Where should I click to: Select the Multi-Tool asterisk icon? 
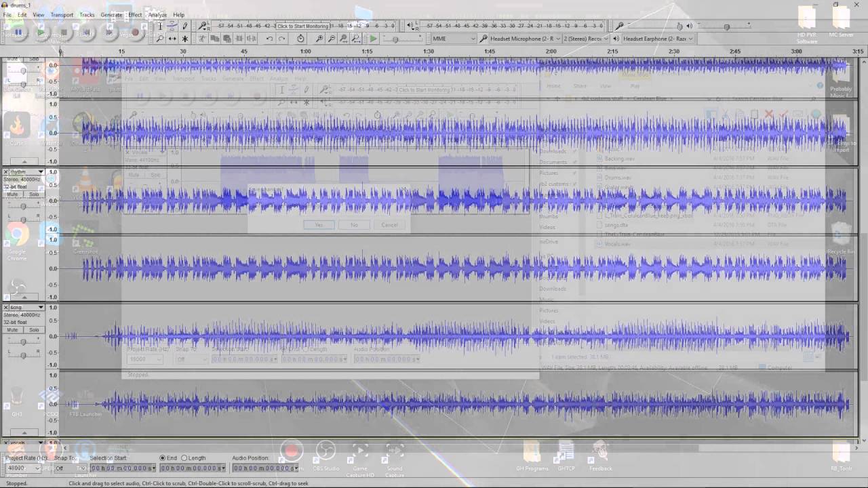tap(184, 39)
